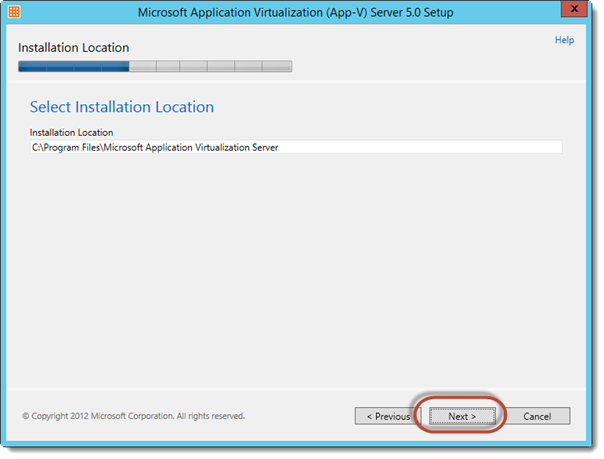Screen dimensions: 604x459
Task: Focus the Installation Location path field
Action: point(295,147)
